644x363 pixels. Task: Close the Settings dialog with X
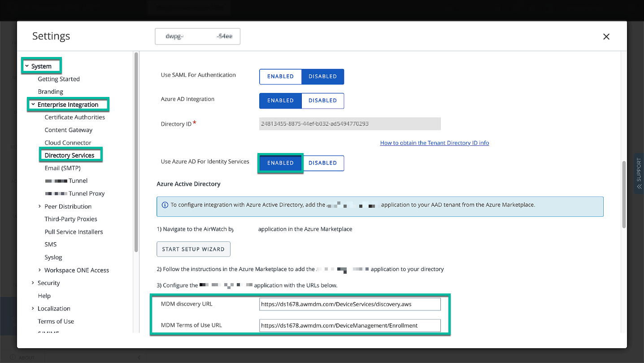(x=606, y=37)
